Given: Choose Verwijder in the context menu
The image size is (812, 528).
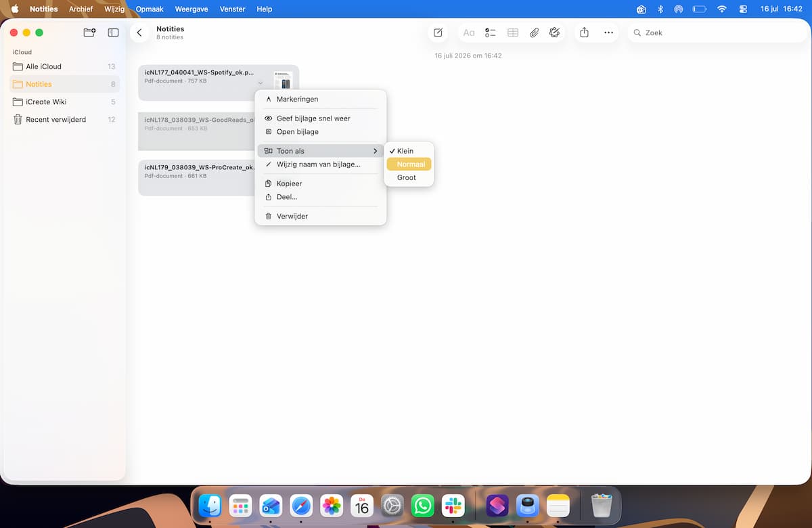Looking at the screenshot, I should click(321, 216).
